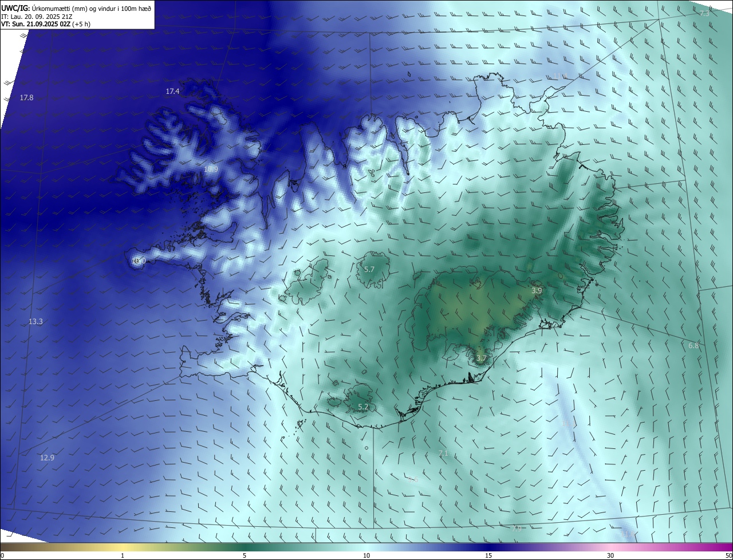Click the 7.9 value label near bottom
Image resolution: width=733 pixels, height=560 pixels.
[x=516, y=529]
